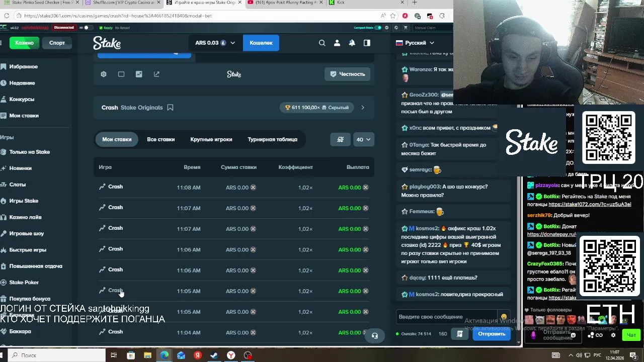Open a new browser tab plus
The image size is (644, 362).
tap(415, 3)
